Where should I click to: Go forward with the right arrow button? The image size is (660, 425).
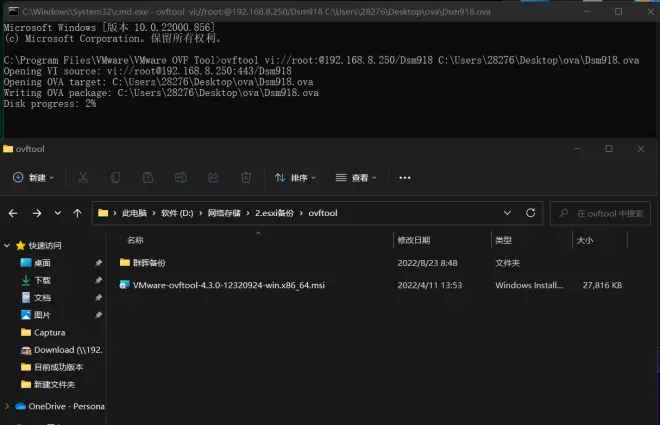pos(37,213)
